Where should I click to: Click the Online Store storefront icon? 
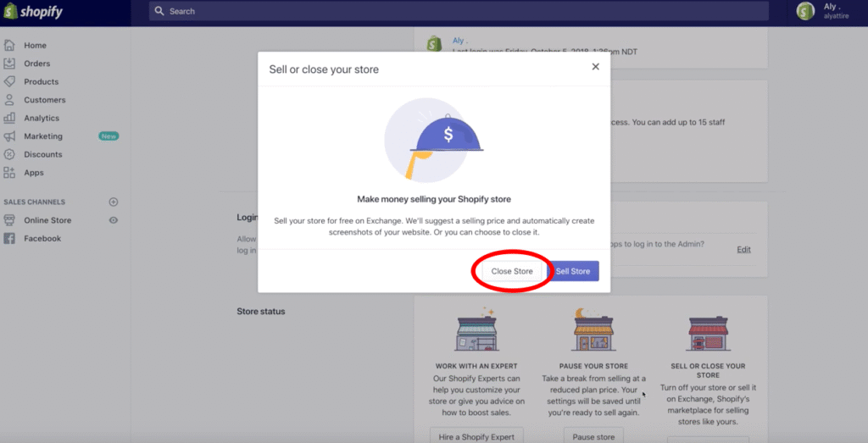(x=9, y=220)
